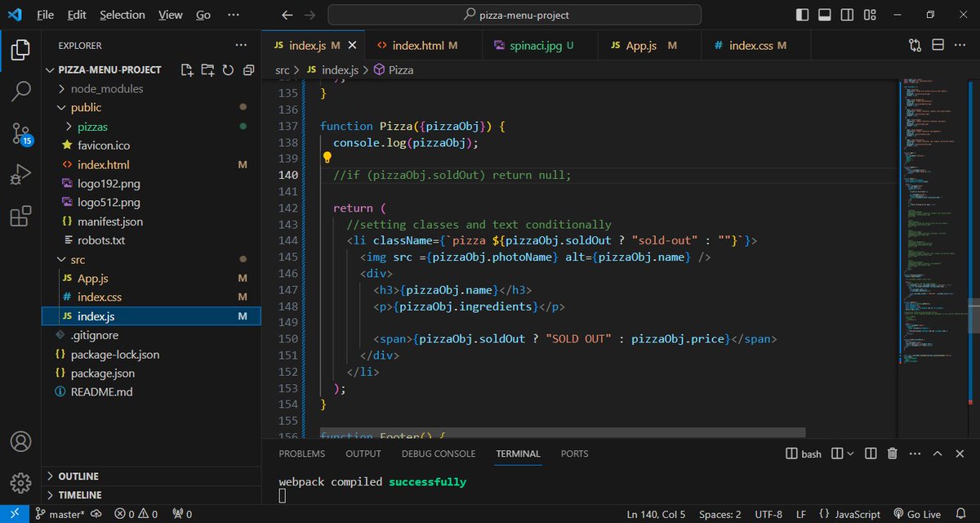This screenshot has height=523, width=980.
Task: Go to line via Ln 140, Col 5
Action: (x=656, y=515)
